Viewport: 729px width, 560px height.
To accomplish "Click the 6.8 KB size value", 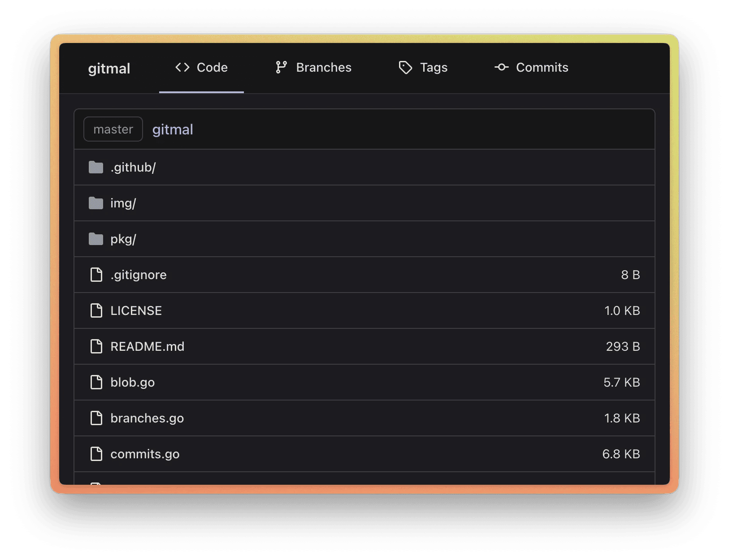I will coord(621,454).
